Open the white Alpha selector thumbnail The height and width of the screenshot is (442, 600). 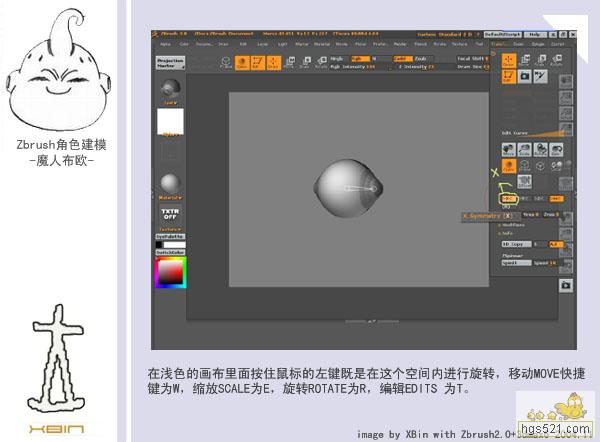coord(170,122)
